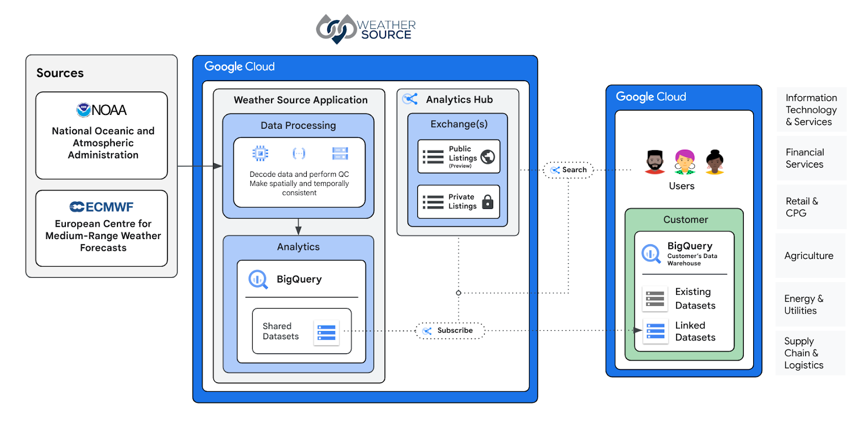Click the left Google Cloud title

click(239, 67)
